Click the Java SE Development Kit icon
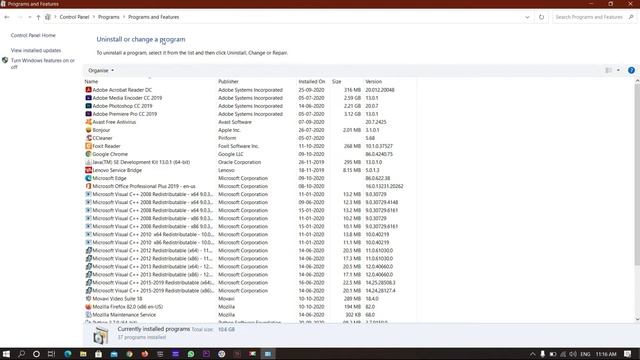Viewport: 640px width, 360px height. tap(88, 162)
